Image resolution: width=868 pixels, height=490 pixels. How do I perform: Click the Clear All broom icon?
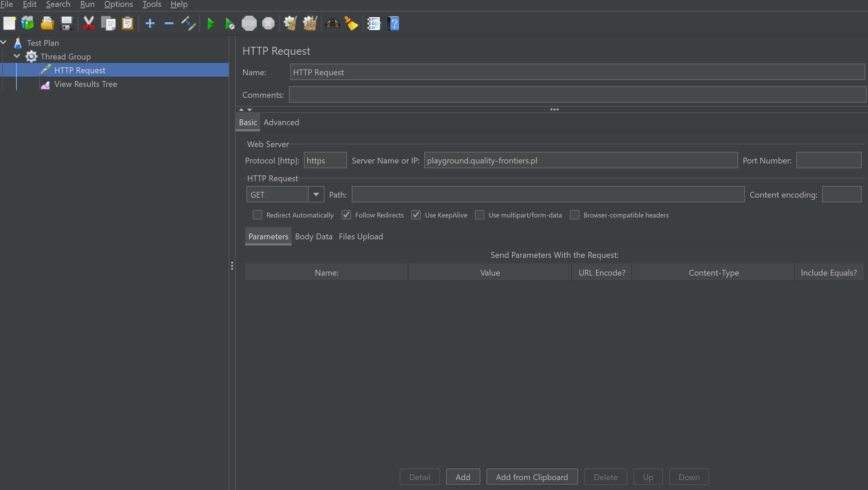pos(310,24)
